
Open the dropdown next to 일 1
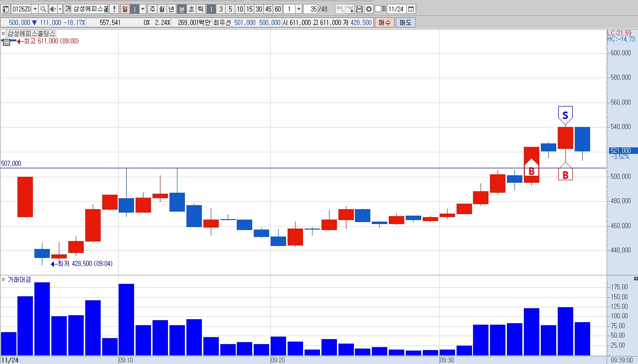[143, 9]
